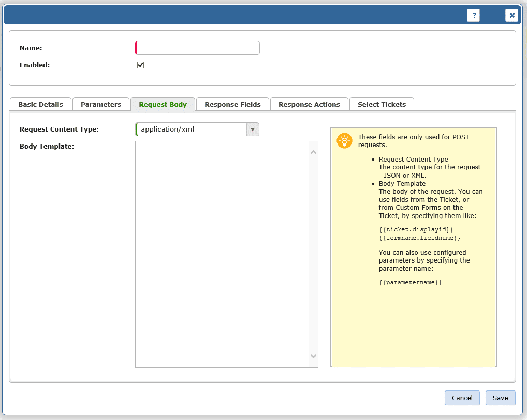Click the {{ticket.displayid}} example text
527x420 pixels.
tap(416, 229)
